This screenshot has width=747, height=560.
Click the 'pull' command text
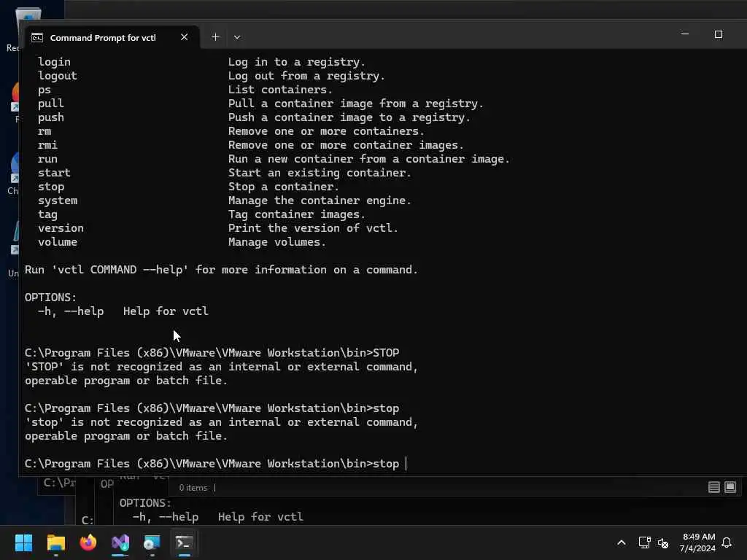(51, 104)
